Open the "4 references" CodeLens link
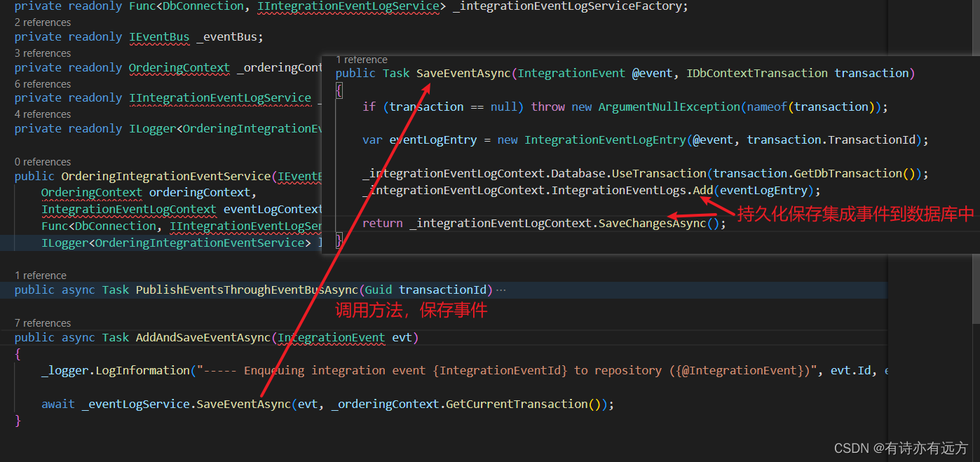 point(43,114)
